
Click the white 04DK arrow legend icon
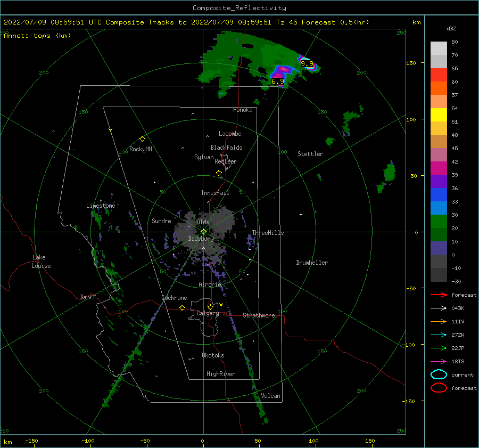(x=439, y=308)
